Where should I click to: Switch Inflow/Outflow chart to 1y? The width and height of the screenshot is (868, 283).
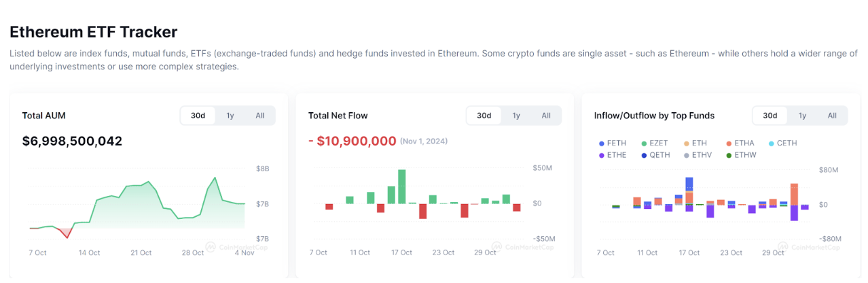(x=802, y=116)
